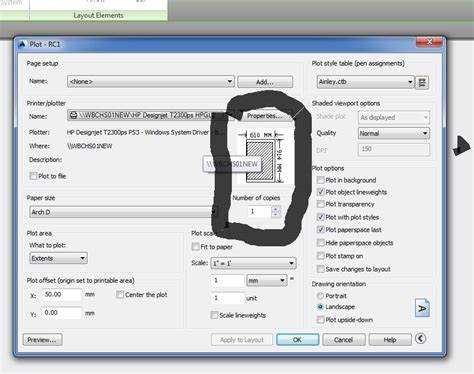Click the X plot offset field
Screen dimensions: 474x374
point(62,295)
